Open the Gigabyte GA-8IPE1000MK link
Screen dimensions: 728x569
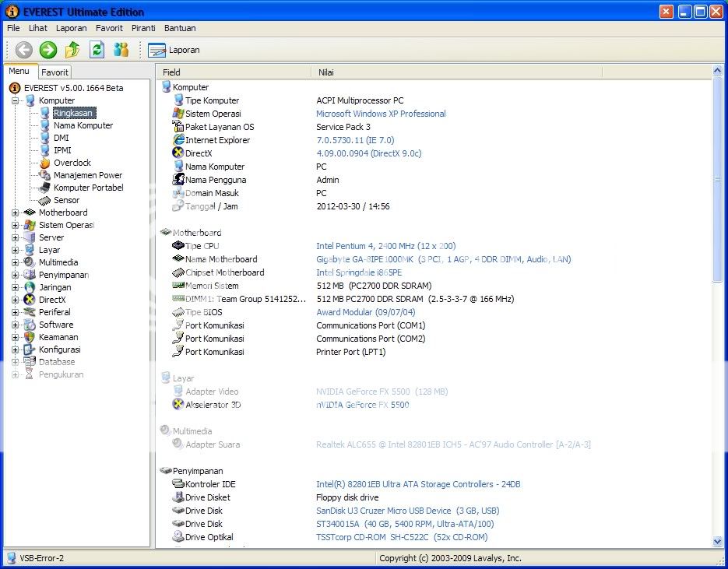point(443,259)
